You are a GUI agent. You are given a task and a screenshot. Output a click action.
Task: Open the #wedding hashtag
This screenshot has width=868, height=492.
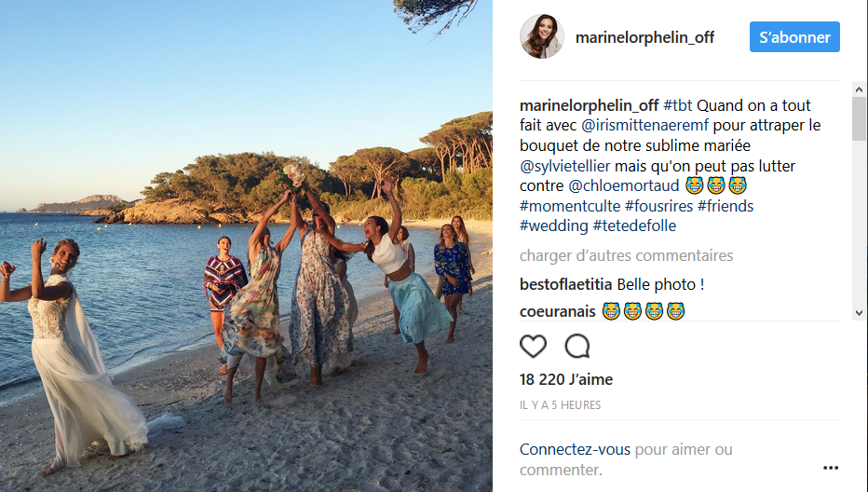(x=553, y=225)
